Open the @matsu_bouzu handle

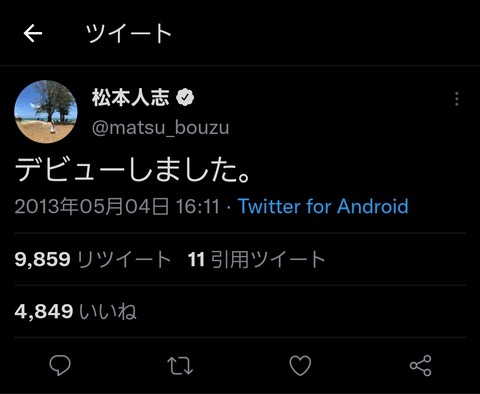[160, 128]
